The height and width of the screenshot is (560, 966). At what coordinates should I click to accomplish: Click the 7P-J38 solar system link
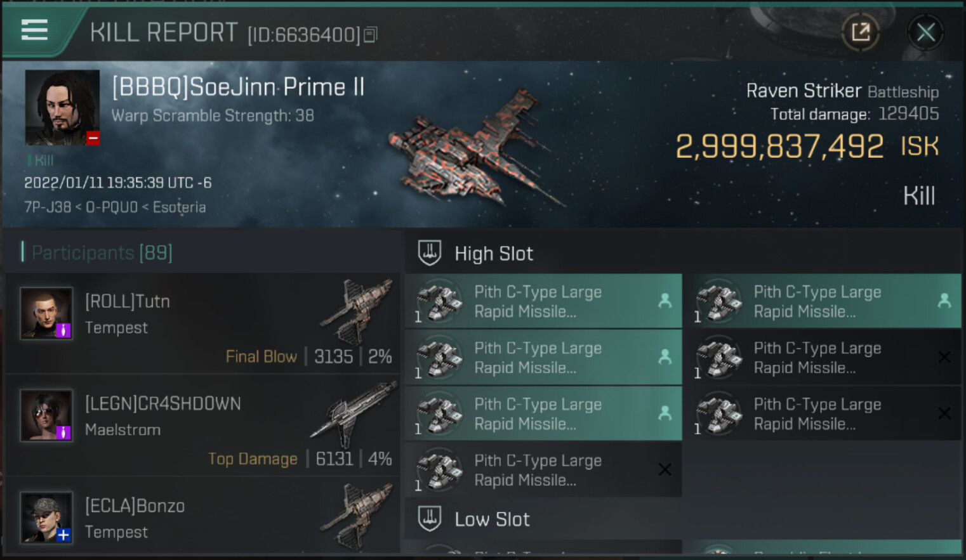coord(47,207)
